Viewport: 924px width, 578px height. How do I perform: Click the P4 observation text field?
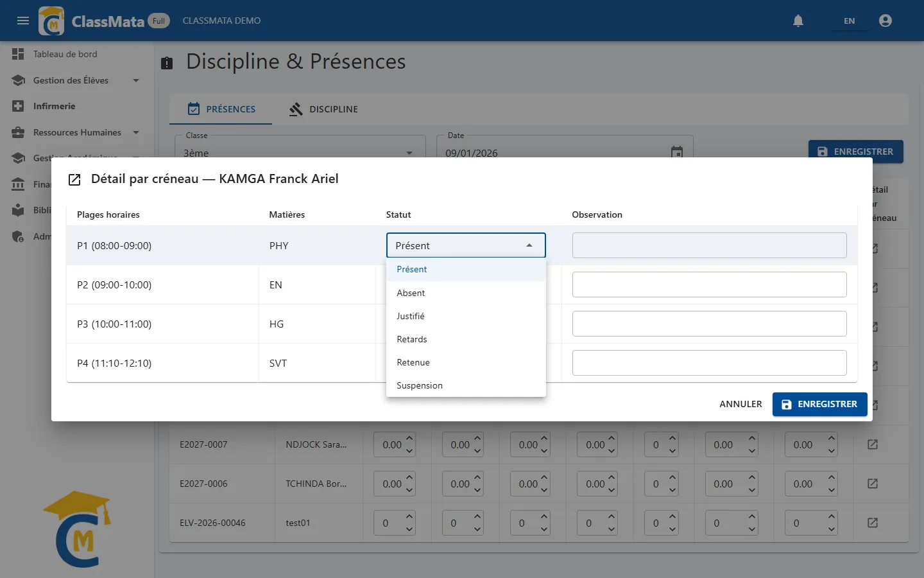(709, 363)
